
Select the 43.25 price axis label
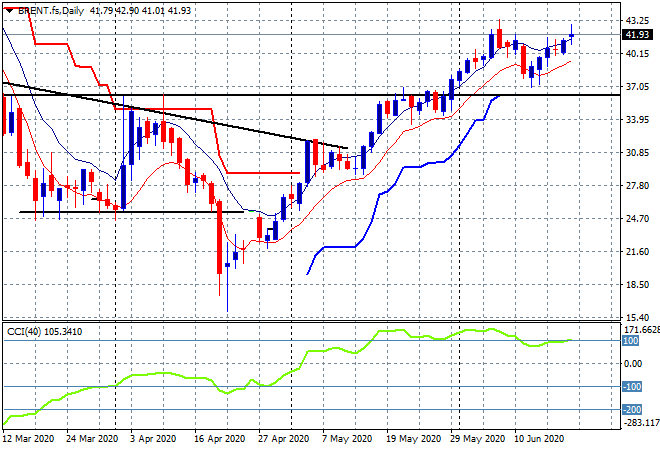click(637, 20)
